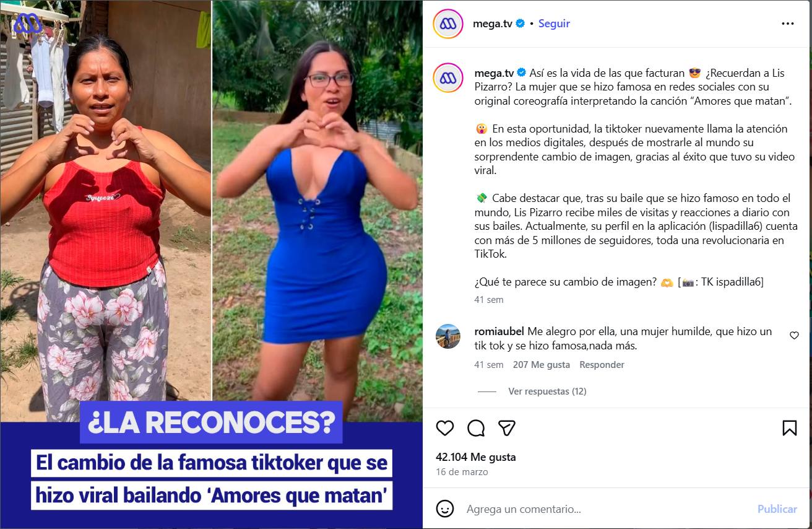Share the post with the paper plane icon

point(507,428)
